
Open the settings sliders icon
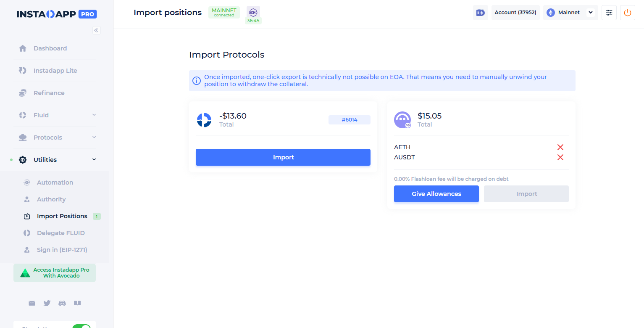(609, 13)
